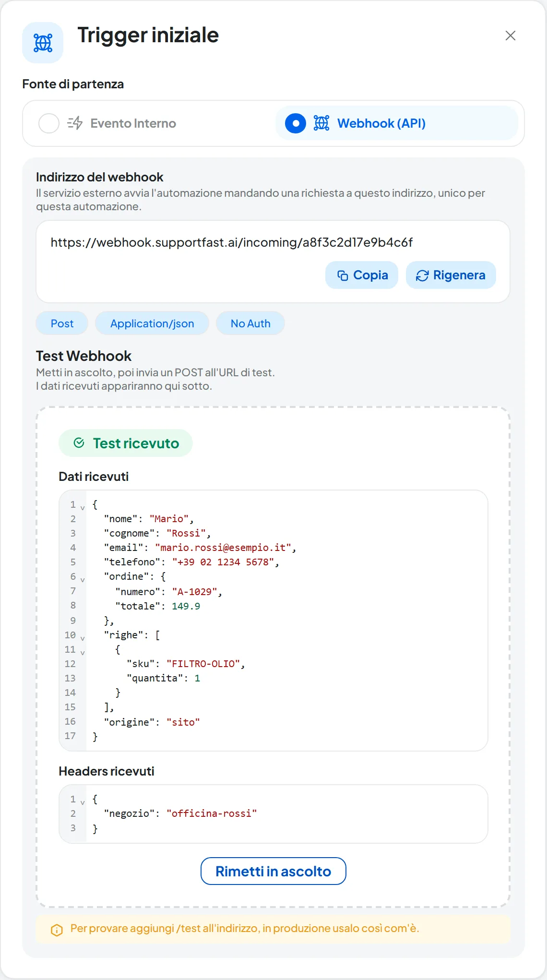Screen dimensions: 547x980
Task: Click the globe icon next to Webhook (API)
Action: (321, 123)
